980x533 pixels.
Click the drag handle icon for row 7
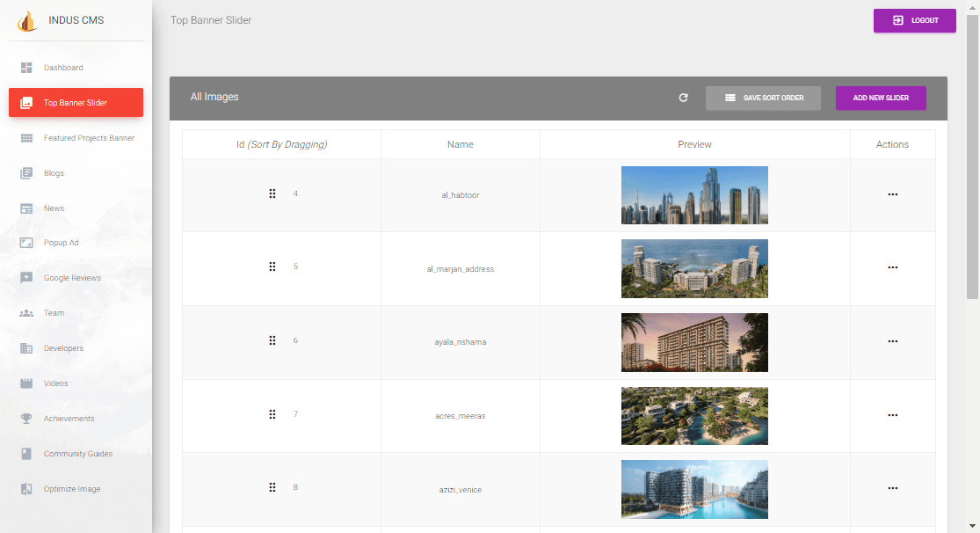[x=272, y=414]
